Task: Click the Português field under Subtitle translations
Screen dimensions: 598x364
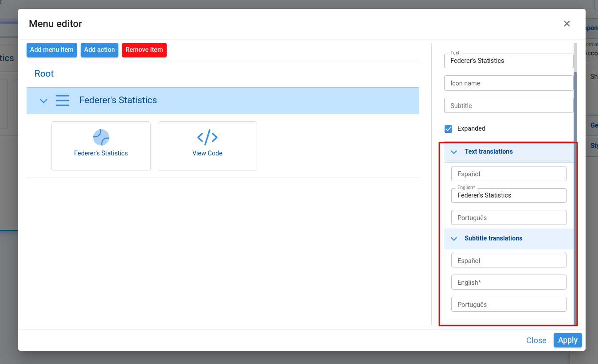Action: (x=508, y=305)
